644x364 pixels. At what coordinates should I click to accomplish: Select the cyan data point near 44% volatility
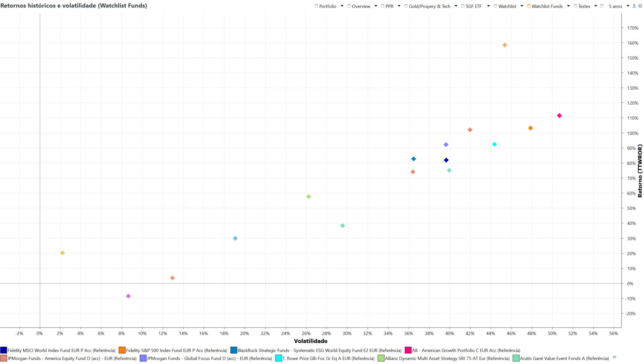click(494, 144)
